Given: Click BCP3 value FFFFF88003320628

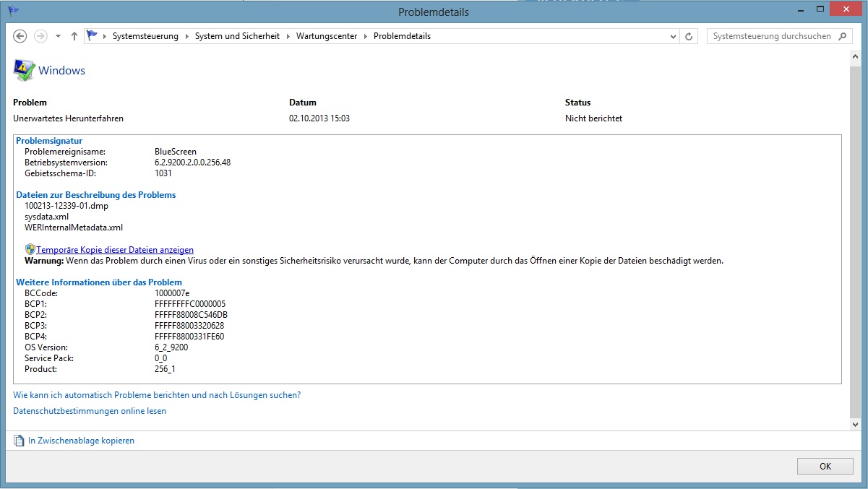Looking at the screenshot, I should (189, 326).
